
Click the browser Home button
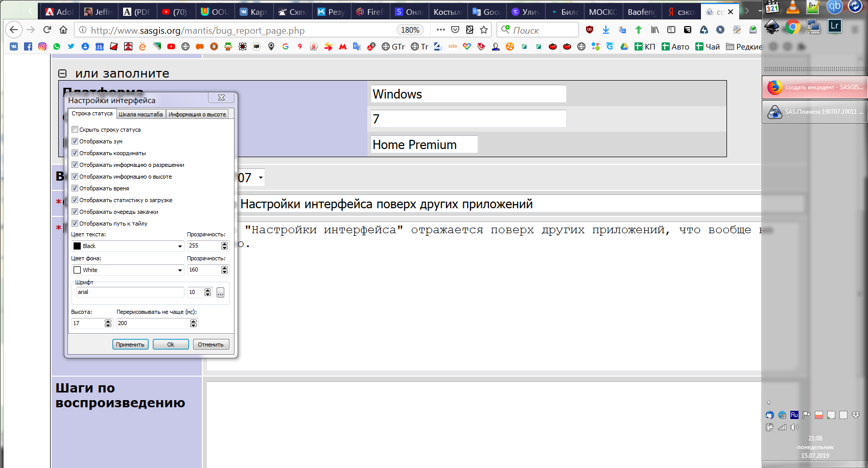63,30
